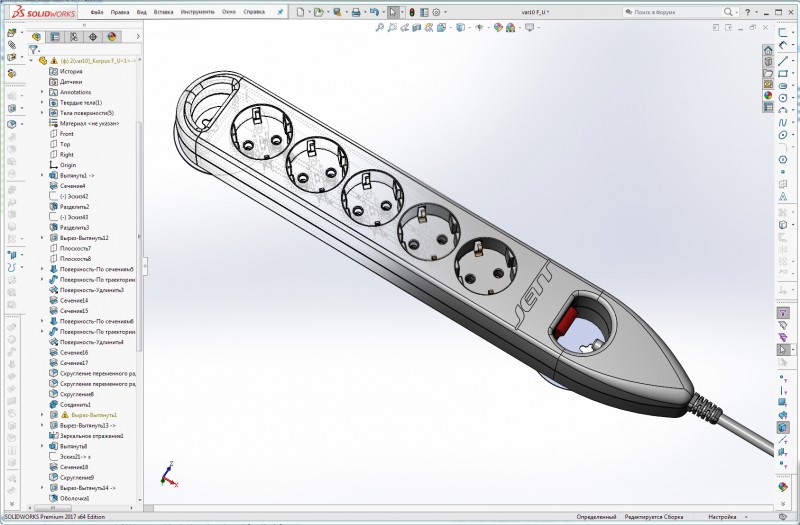The height and width of the screenshot is (525, 800).
Task: Open the Настройка status bar button
Action: point(722,517)
